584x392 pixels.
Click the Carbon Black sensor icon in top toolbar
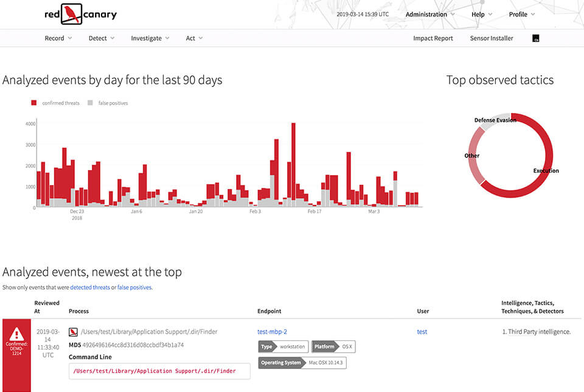tap(535, 38)
